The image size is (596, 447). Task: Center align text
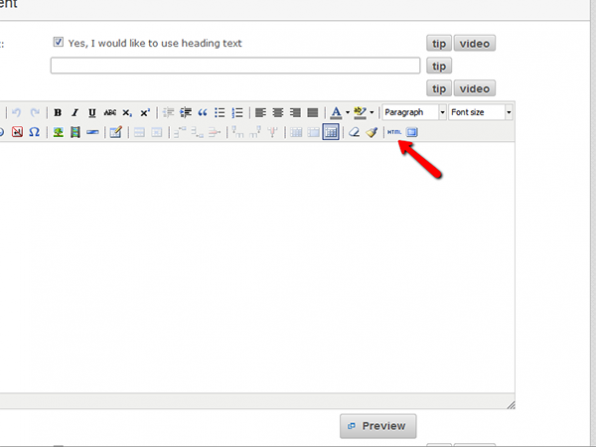coord(278,113)
